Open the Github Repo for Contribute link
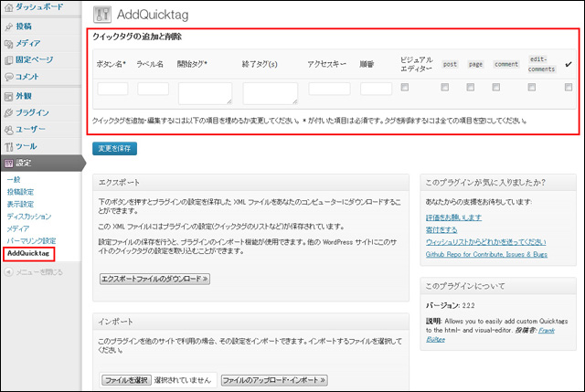The image size is (585, 392). (x=484, y=254)
